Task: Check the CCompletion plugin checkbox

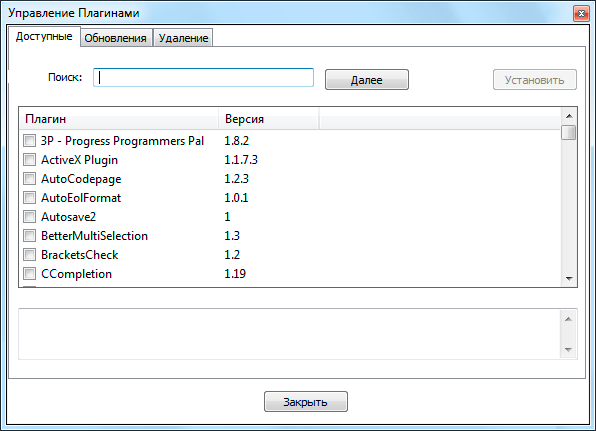Action: coord(29,274)
